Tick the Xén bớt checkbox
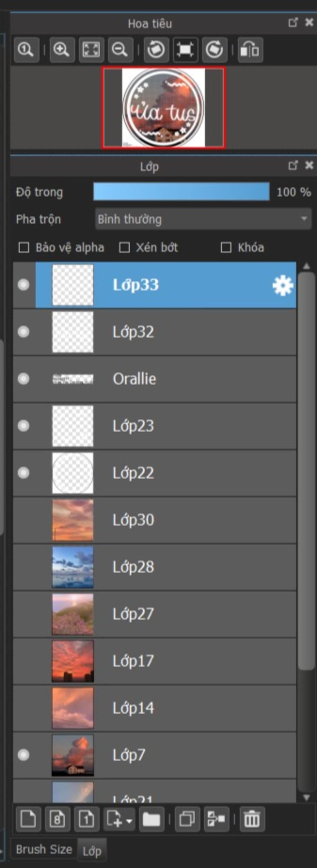317x868 pixels. (124, 248)
